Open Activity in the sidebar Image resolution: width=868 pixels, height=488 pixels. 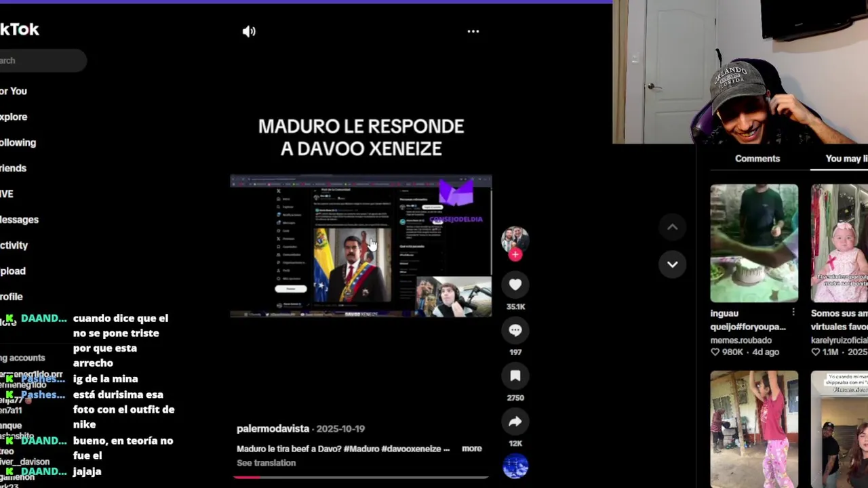[14, 245]
